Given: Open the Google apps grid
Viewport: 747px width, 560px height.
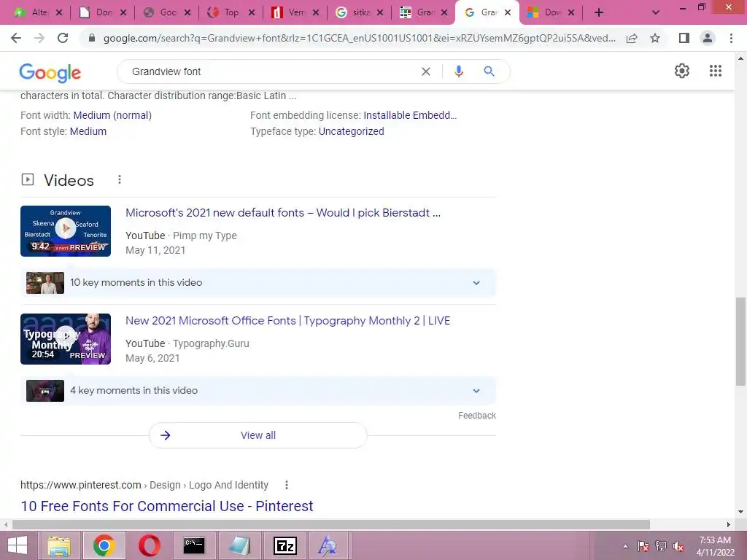Looking at the screenshot, I should click(715, 71).
